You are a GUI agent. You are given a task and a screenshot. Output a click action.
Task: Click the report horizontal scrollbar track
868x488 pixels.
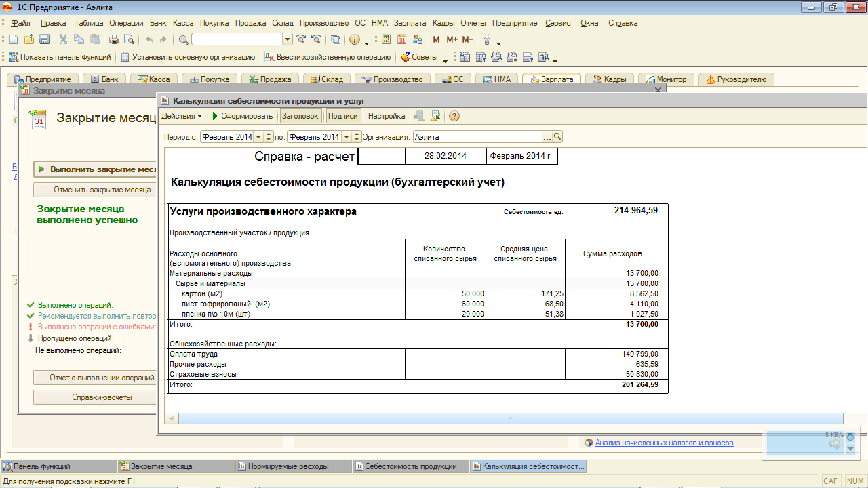(511, 419)
